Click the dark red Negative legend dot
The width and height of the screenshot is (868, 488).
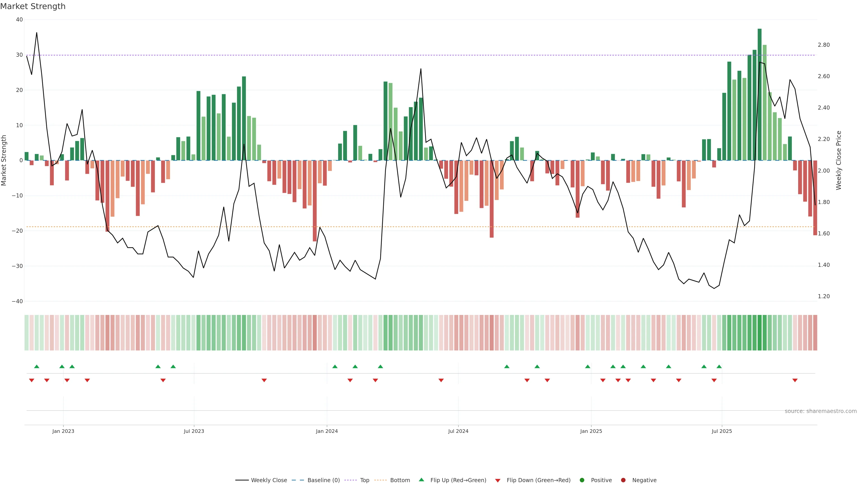(x=623, y=480)
